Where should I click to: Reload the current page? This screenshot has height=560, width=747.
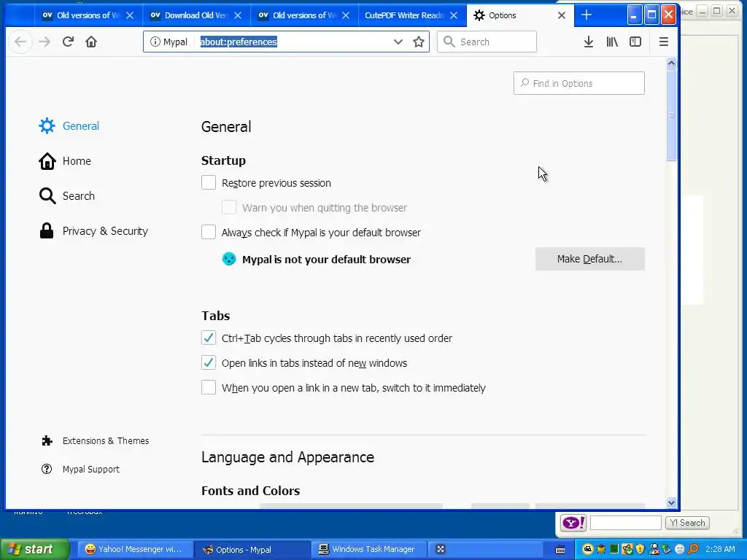[68, 42]
